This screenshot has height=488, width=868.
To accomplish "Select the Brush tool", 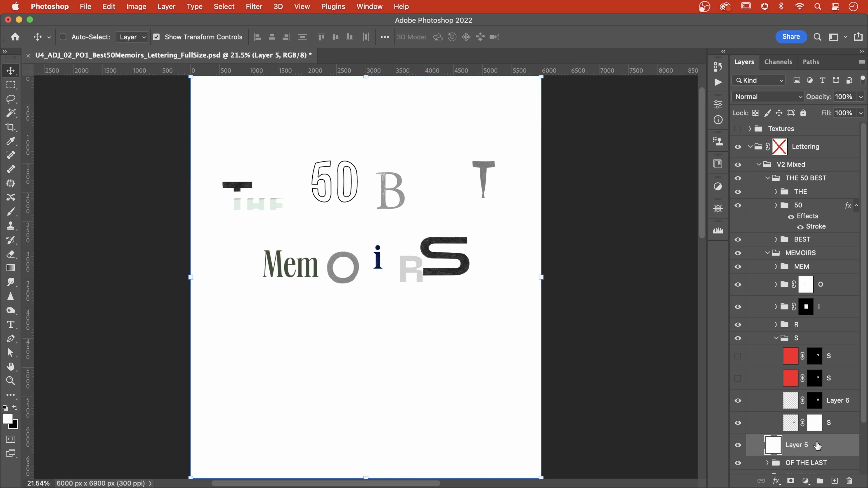I will click(11, 212).
